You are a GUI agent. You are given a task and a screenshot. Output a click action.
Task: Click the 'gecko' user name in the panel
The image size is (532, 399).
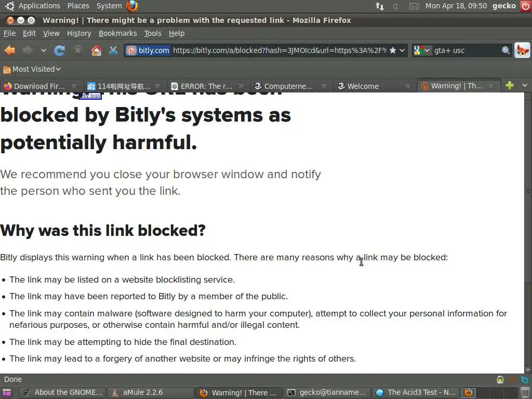tap(504, 6)
